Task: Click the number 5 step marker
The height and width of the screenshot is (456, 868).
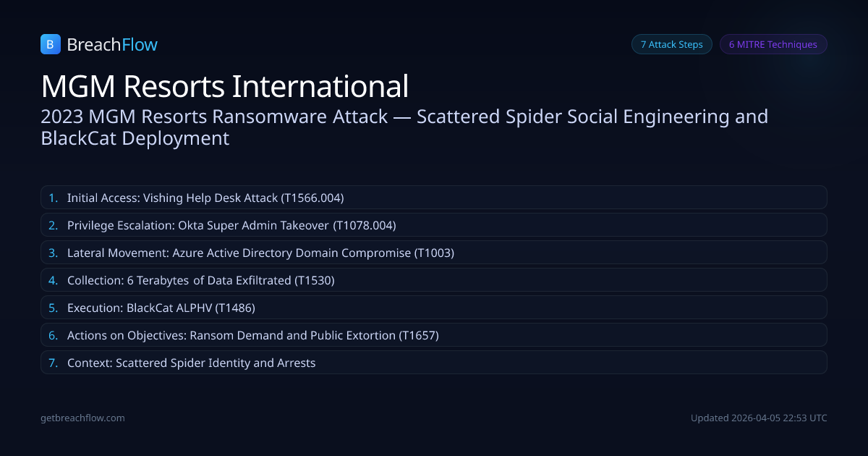Action: [53, 308]
